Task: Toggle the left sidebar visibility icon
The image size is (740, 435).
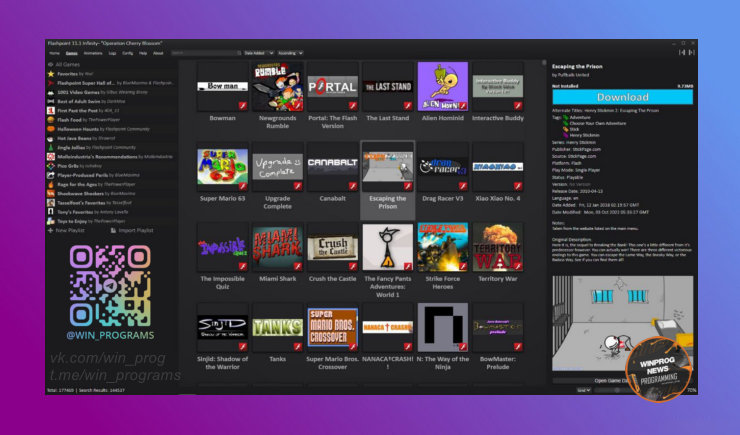Action: click(681, 52)
